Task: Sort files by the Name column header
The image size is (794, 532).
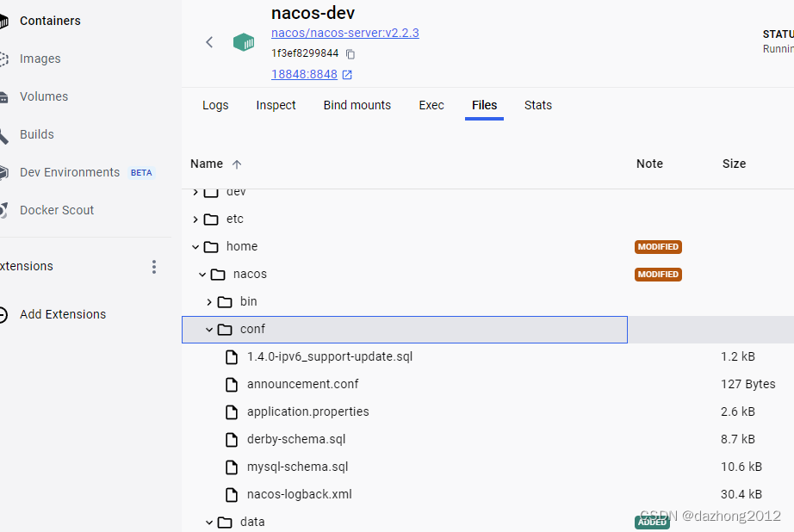Action: point(207,164)
